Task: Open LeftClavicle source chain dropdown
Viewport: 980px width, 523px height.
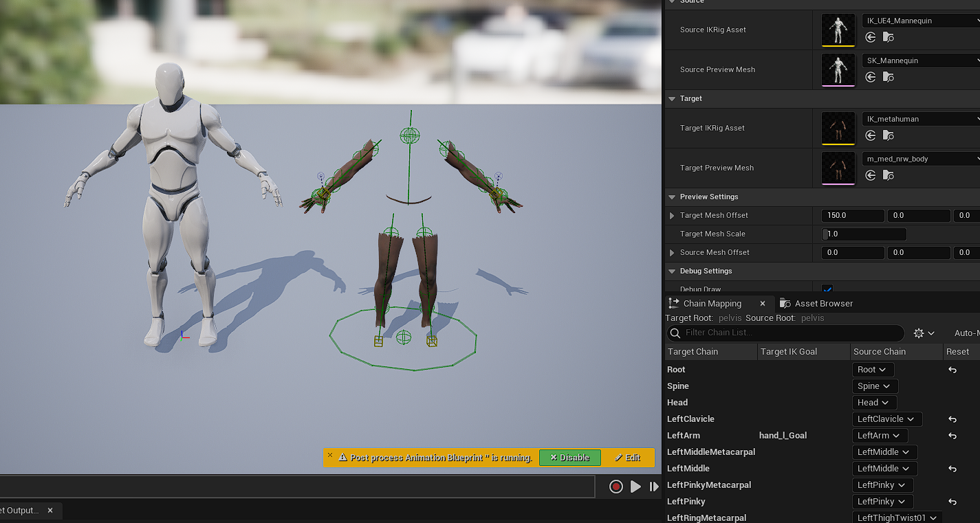Action: point(886,419)
